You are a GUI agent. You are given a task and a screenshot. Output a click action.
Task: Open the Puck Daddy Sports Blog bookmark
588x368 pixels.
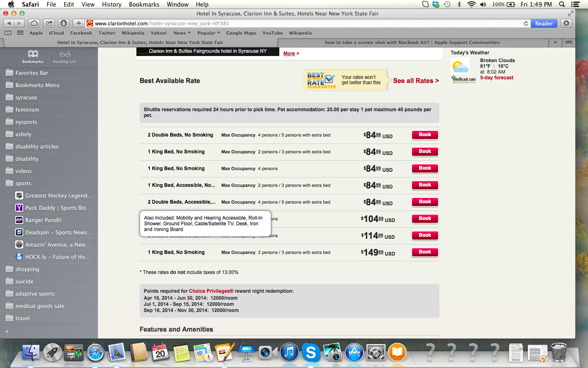(54, 208)
